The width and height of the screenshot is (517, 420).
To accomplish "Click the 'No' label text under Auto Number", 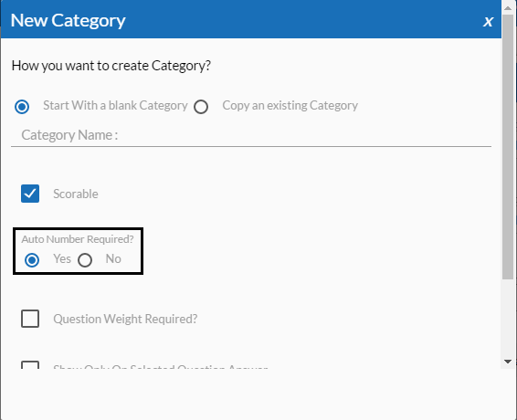I will (x=113, y=258).
